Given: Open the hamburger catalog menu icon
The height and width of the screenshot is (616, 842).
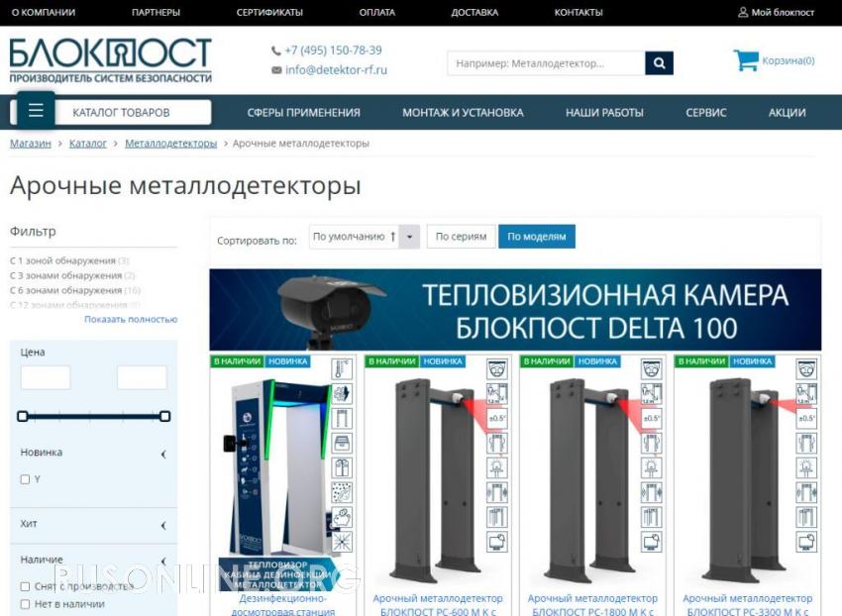Looking at the screenshot, I should click(x=36, y=110).
